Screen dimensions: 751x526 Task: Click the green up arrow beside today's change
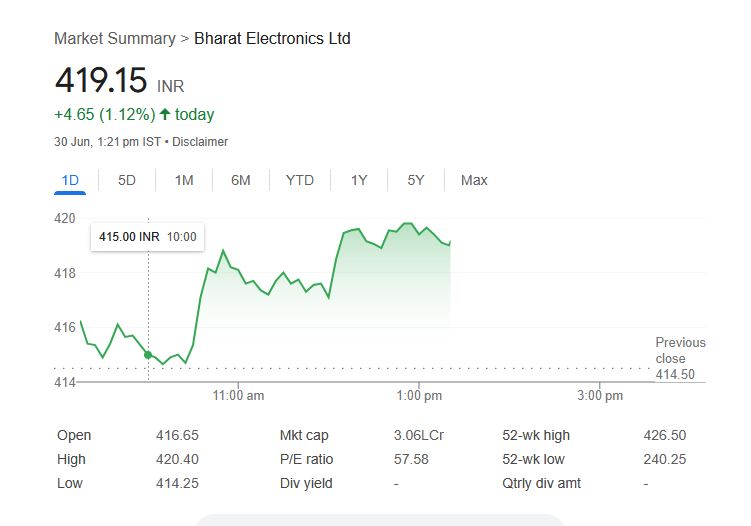coord(165,115)
